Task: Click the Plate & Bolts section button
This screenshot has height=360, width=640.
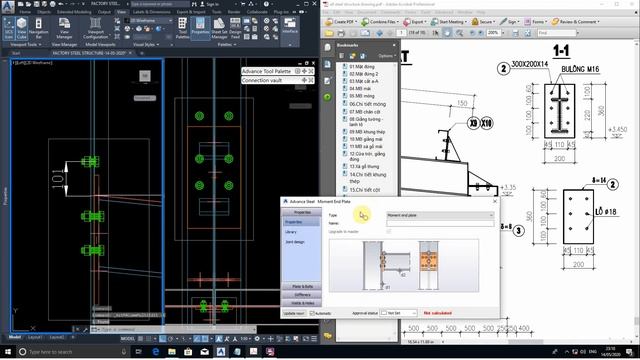Action: tap(302, 287)
